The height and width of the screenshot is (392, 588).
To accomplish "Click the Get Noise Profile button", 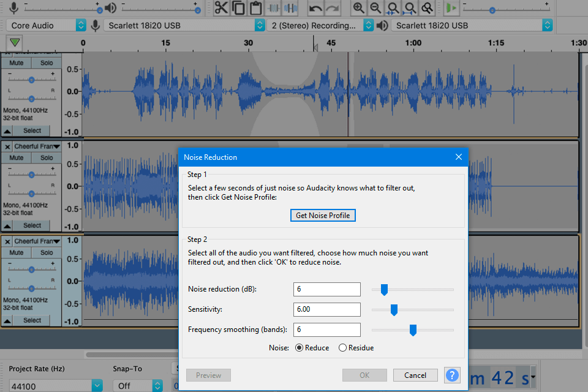I will point(323,216).
